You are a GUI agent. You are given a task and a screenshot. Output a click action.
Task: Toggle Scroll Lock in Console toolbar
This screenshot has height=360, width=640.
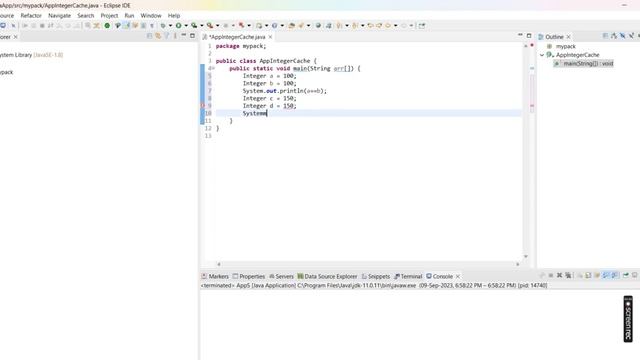(588, 276)
